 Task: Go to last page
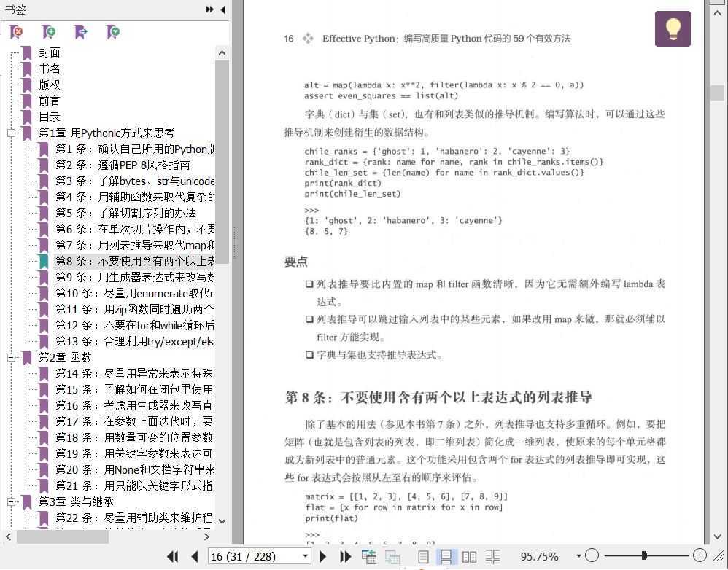[x=346, y=556]
